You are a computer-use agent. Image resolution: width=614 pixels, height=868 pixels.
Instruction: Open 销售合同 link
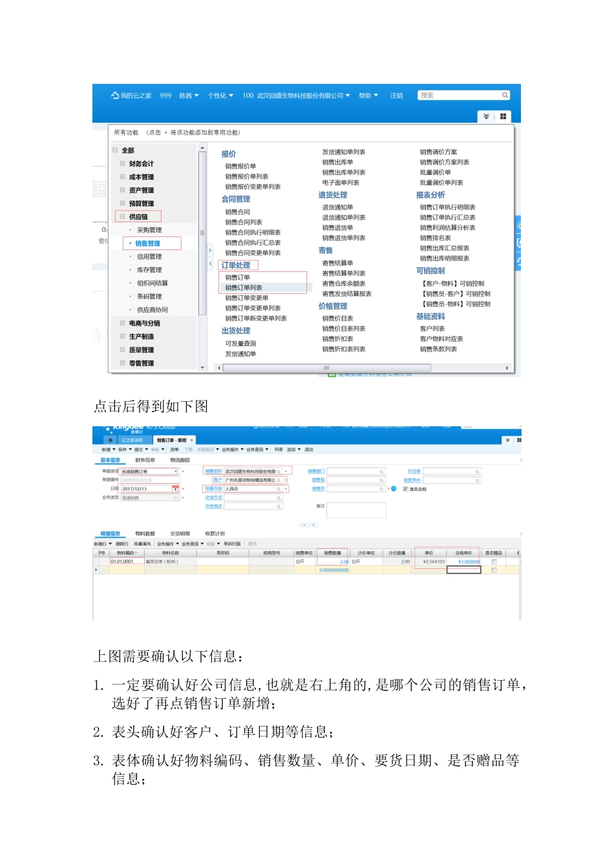click(237, 212)
